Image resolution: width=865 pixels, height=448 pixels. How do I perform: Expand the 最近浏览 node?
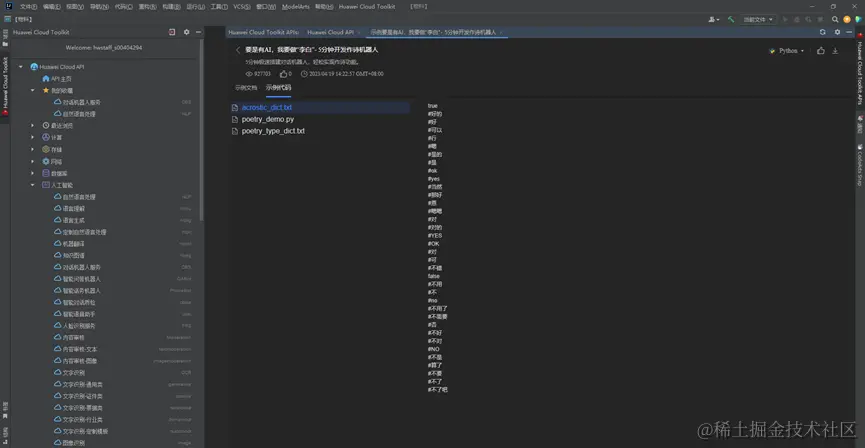pyautogui.click(x=33, y=125)
